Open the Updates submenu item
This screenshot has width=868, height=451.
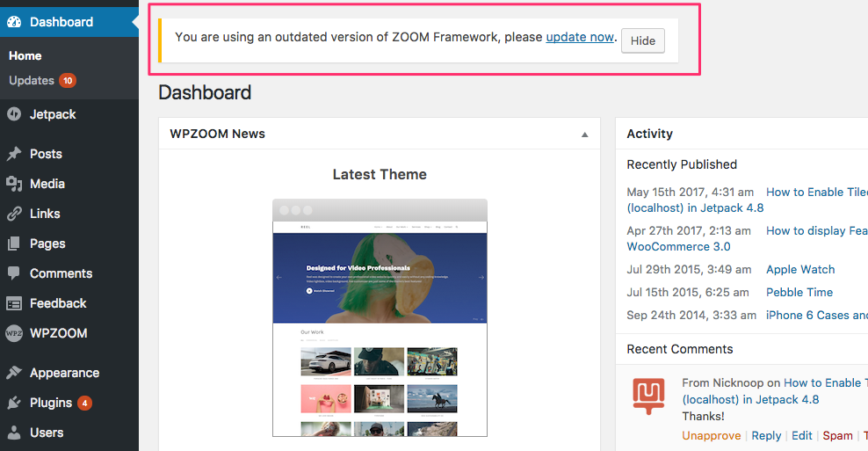pos(32,81)
